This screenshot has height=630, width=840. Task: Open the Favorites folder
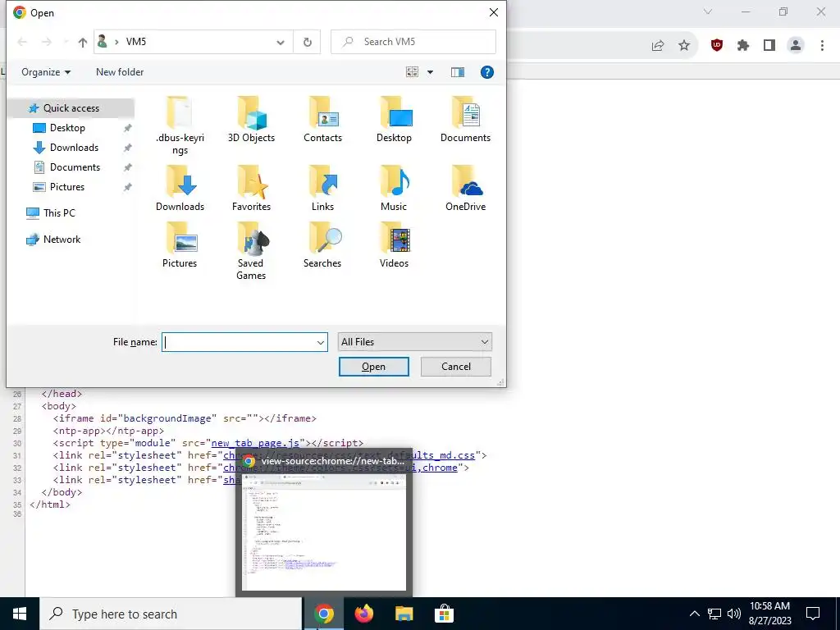[x=251, y=188]
